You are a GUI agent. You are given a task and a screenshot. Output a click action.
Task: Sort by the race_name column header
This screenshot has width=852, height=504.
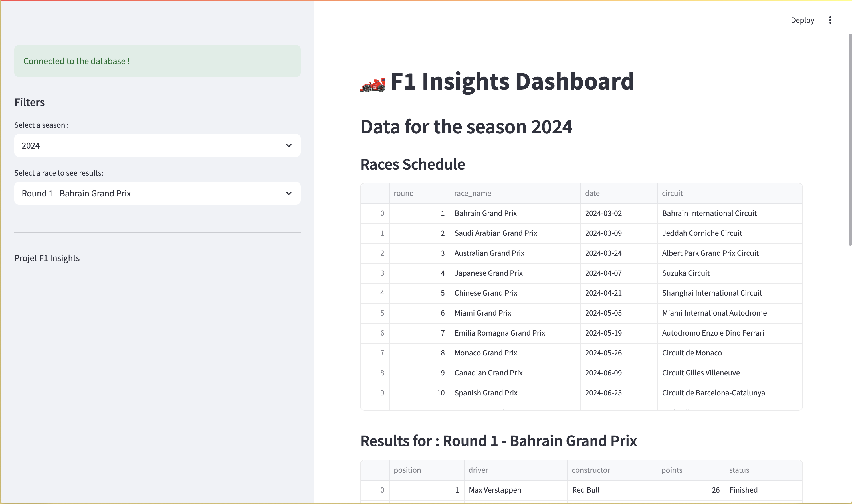click(x=515, y=193)
